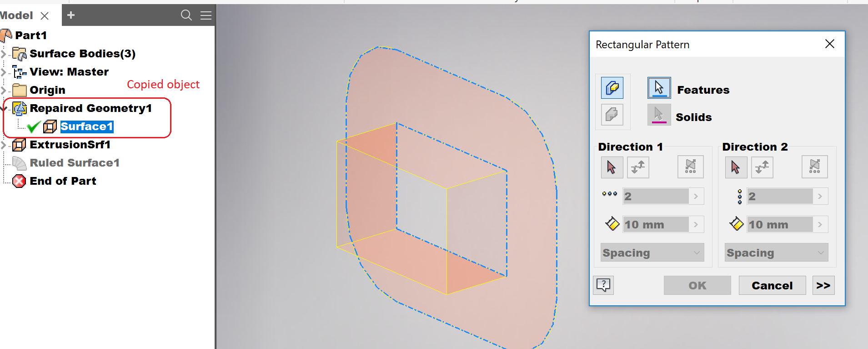Select Surface1 in browser tree
This screenshot has width=868, height=349.
tap(86, 126)
